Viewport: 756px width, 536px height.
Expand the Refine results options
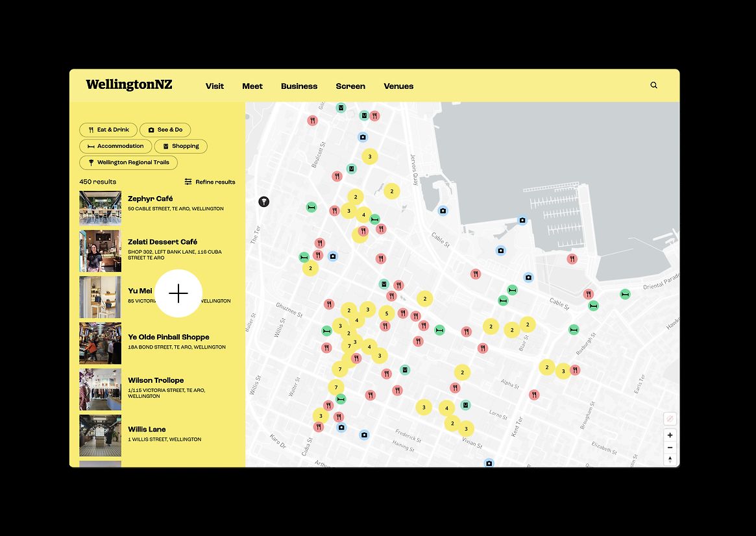pyautogui.click(x=210, y=182)
